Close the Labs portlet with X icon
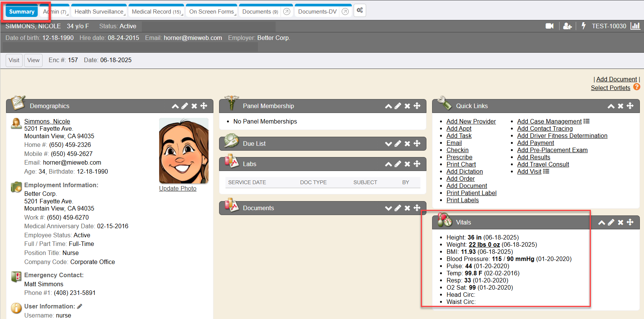 coord(407,164)
